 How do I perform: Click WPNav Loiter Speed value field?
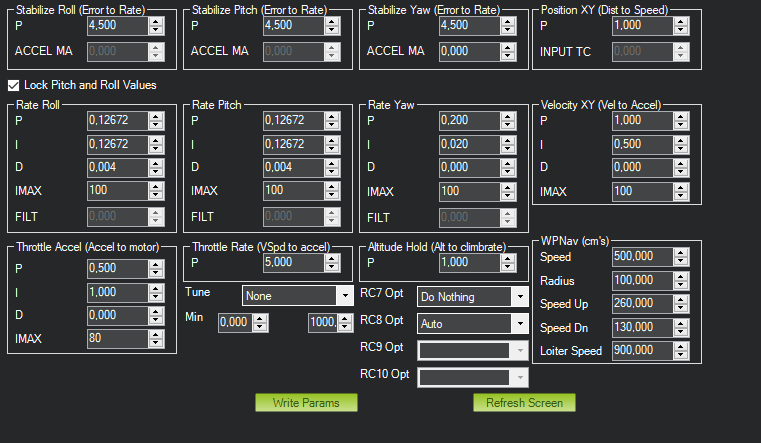(643, 350)
